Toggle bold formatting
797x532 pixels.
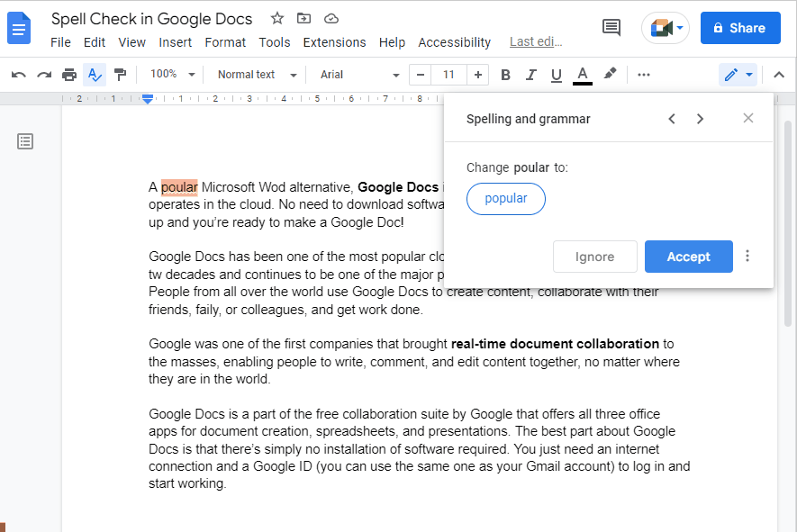click(x=505, y=76)
